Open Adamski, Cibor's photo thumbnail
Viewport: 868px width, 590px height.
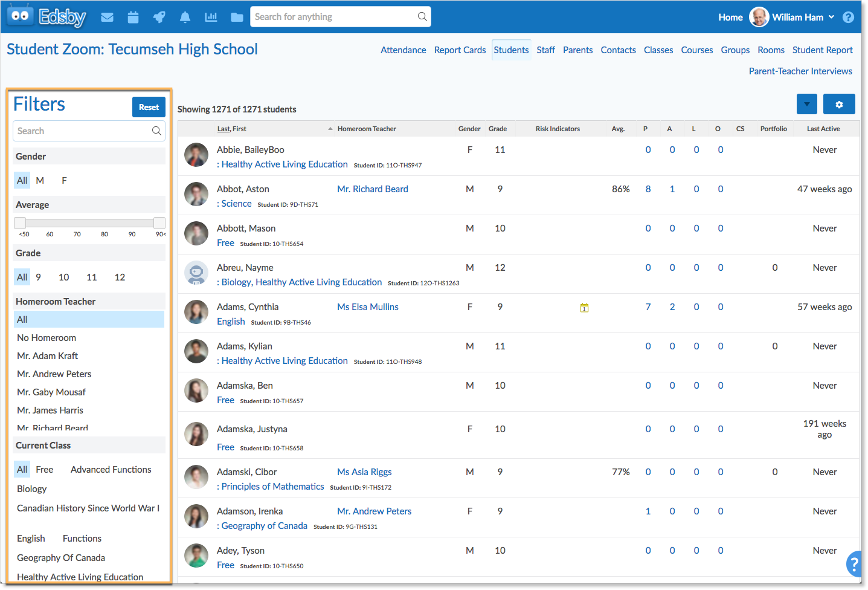pyautogui.click(x=196, y=477)
